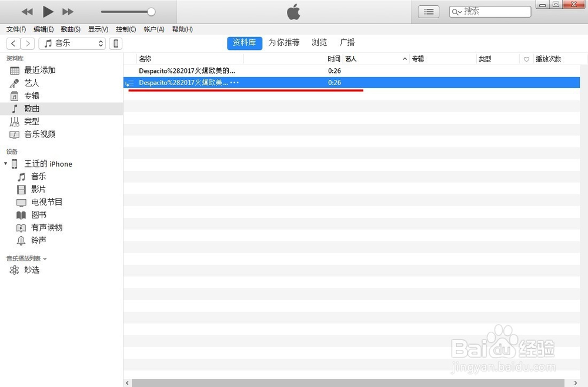Select 艺人 microphone item in sidebar

point(32,83)
